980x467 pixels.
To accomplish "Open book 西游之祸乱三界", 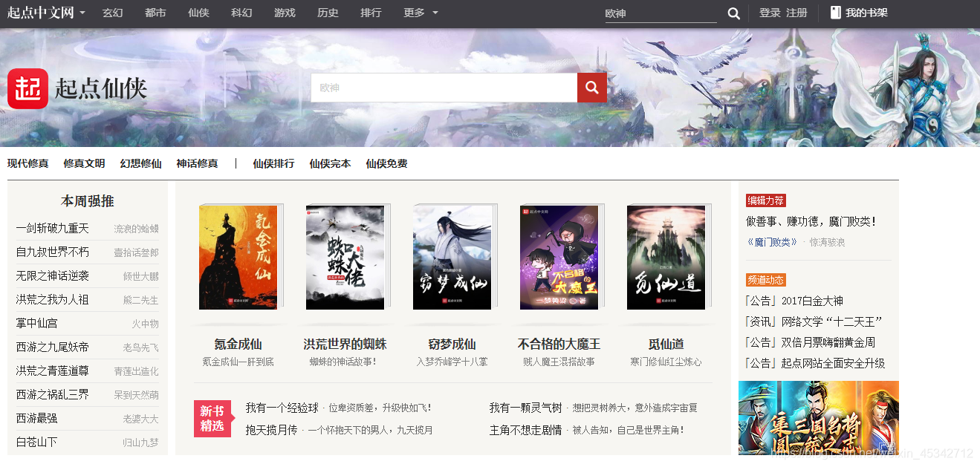I will 53,394.
